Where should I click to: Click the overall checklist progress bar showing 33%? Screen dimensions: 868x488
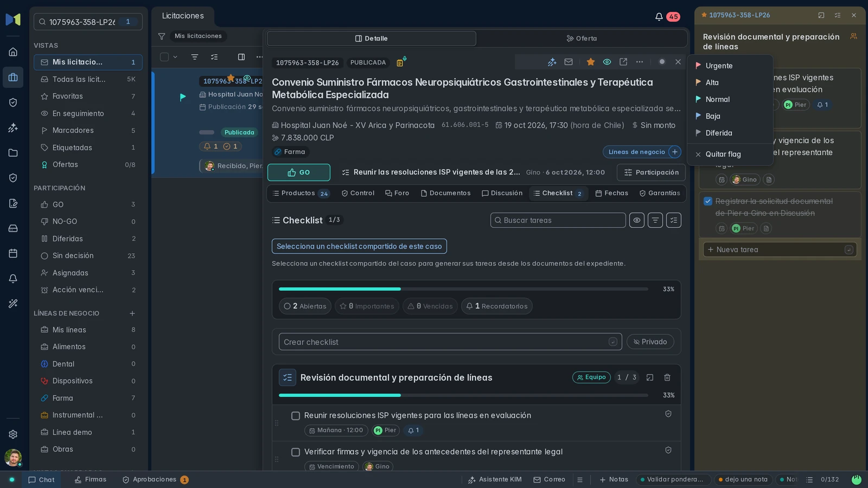click(x=463, y=289)
